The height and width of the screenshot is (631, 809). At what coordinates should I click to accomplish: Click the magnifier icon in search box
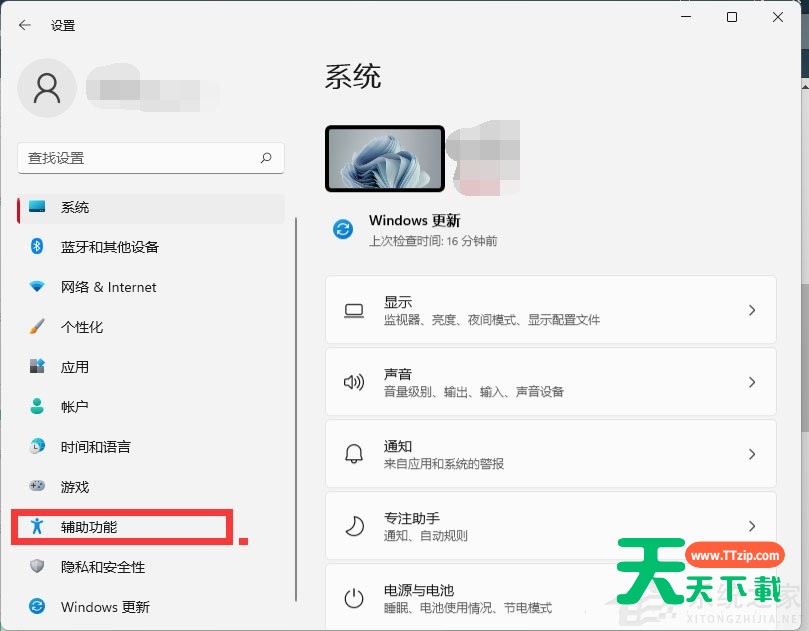[266, 158]
